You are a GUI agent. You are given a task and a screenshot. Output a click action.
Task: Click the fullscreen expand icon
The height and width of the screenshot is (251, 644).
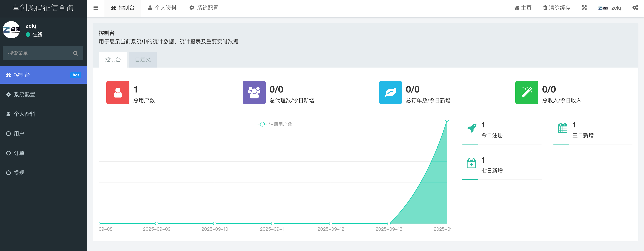(584, 8)
